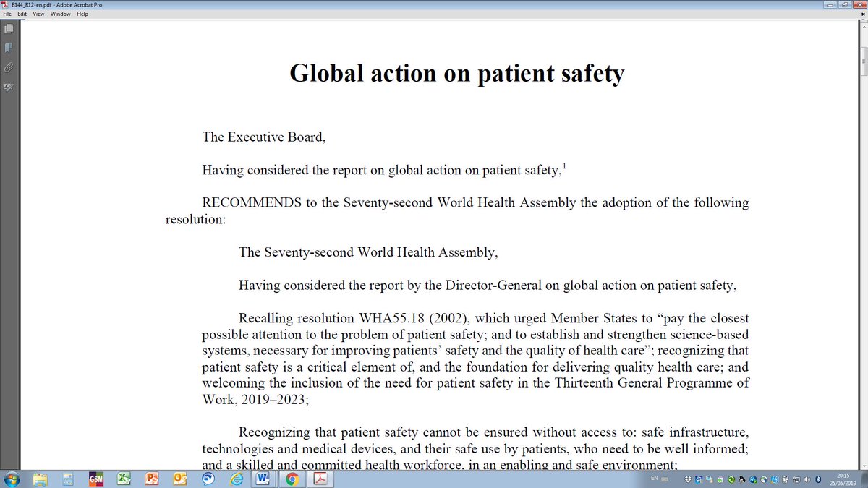Viewport: 868px width, 488px height.
Task: Open the View menu
Action: click(38, 14)
